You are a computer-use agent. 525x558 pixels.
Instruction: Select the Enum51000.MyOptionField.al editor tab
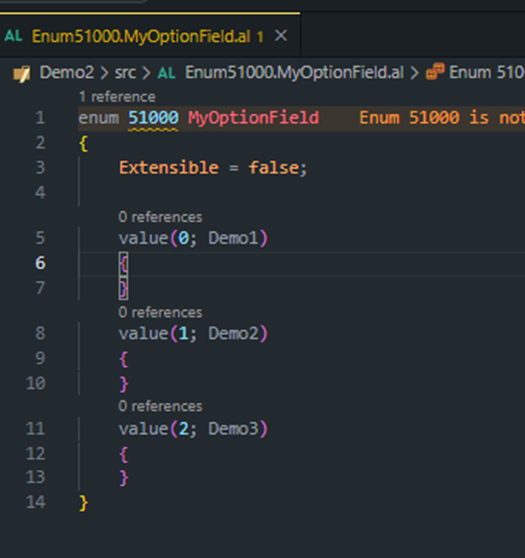[150, 36]
